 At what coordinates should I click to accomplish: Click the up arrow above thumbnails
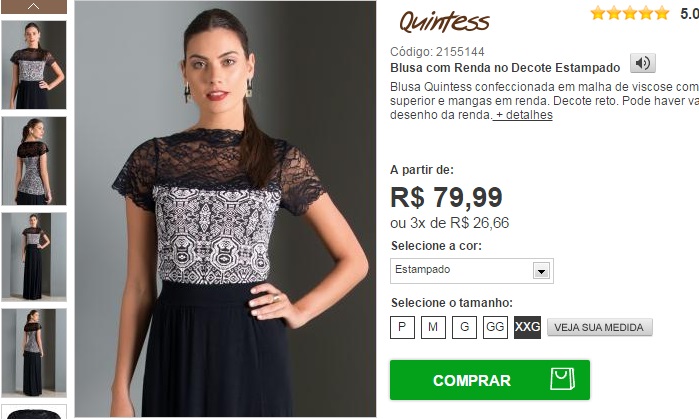[x=34, y=6]
